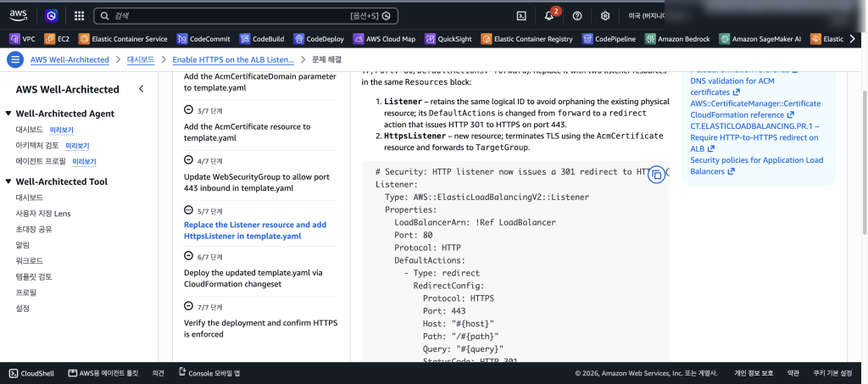Open the AWS home logo
868x384 pixels.
(x=19, y=15)
